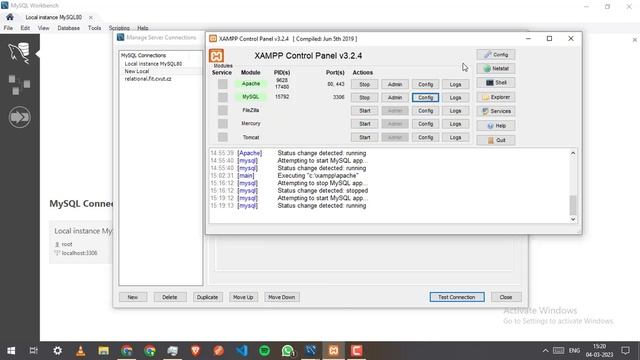Open Settings gear on the taskbar

coord(58,351)
